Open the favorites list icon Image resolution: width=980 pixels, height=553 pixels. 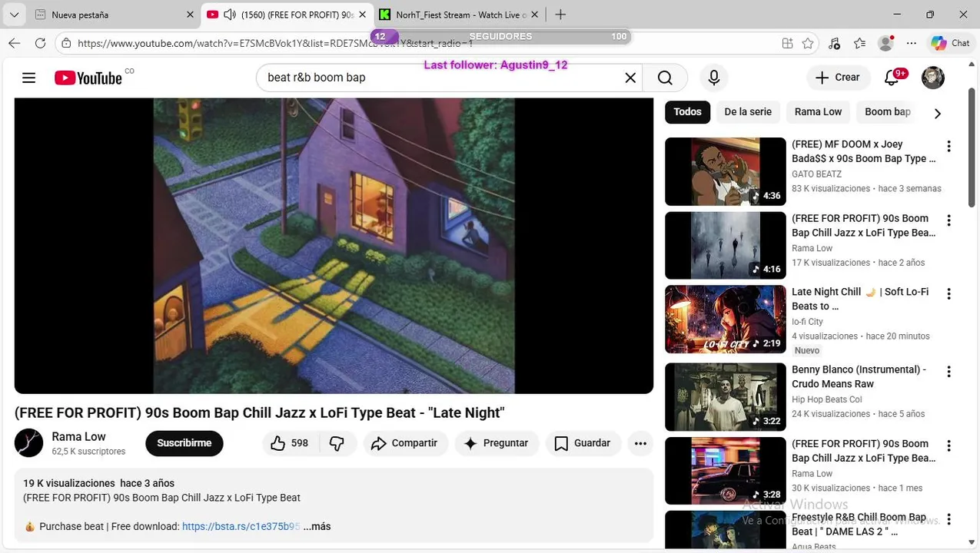tap(860, 43)
